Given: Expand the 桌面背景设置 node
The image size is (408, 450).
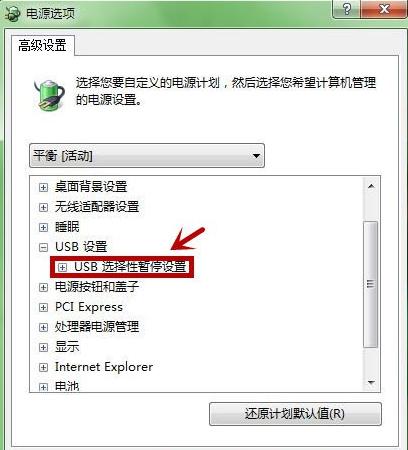Looking at the screenshot, I should (43, 187).
